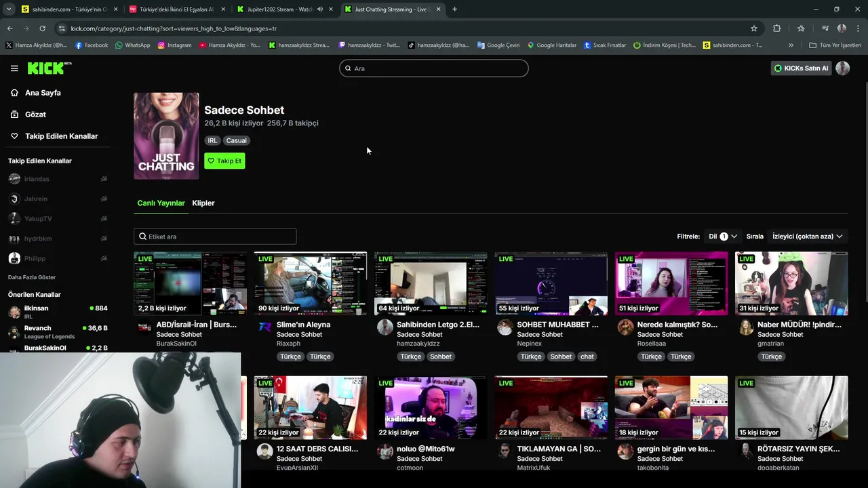The width and height of the screenshot is (868, 488).
Task: Open the Tüm Yer İşaretleri folder
Action: tap(835, 45)
